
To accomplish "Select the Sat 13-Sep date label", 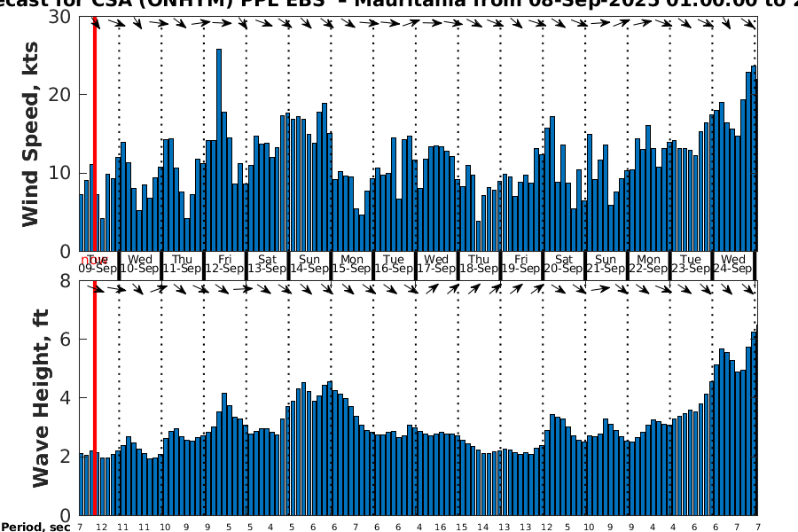I will pos(267,264).
